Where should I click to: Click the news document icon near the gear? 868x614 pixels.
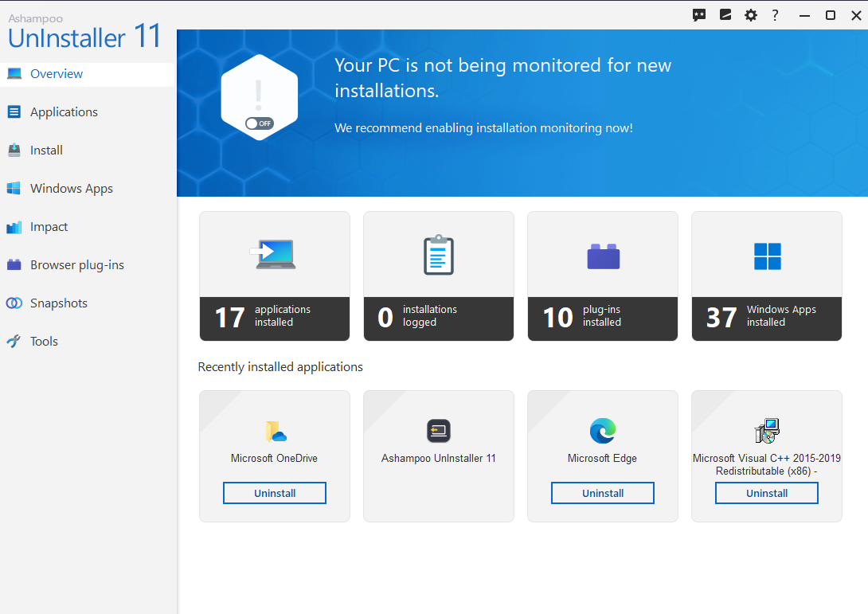coord(725,15)
